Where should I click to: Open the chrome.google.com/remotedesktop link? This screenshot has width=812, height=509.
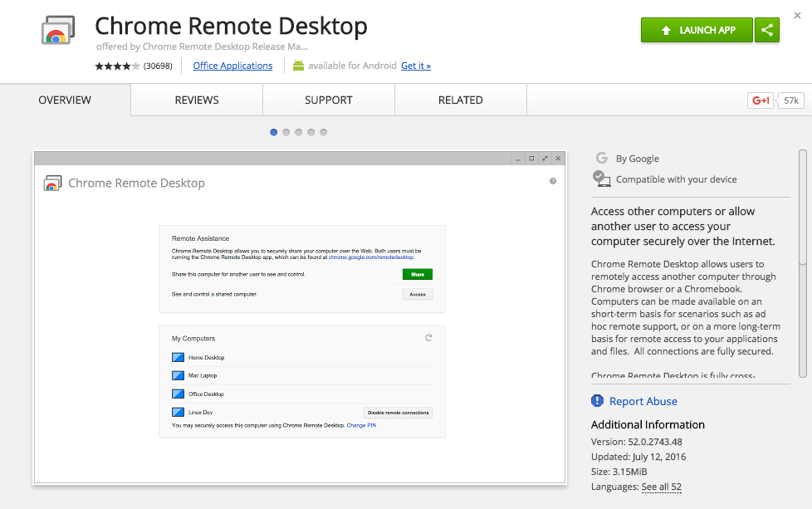click(x=371, y=257)
